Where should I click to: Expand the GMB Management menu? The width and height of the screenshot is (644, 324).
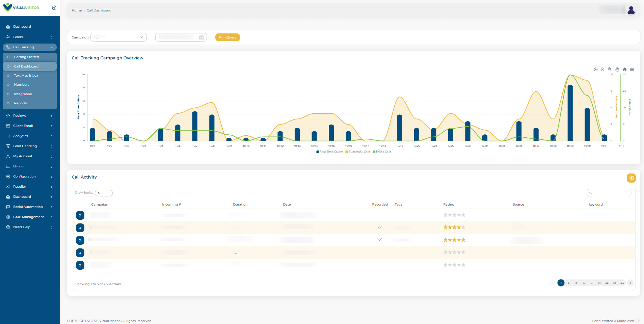(30, 217)
